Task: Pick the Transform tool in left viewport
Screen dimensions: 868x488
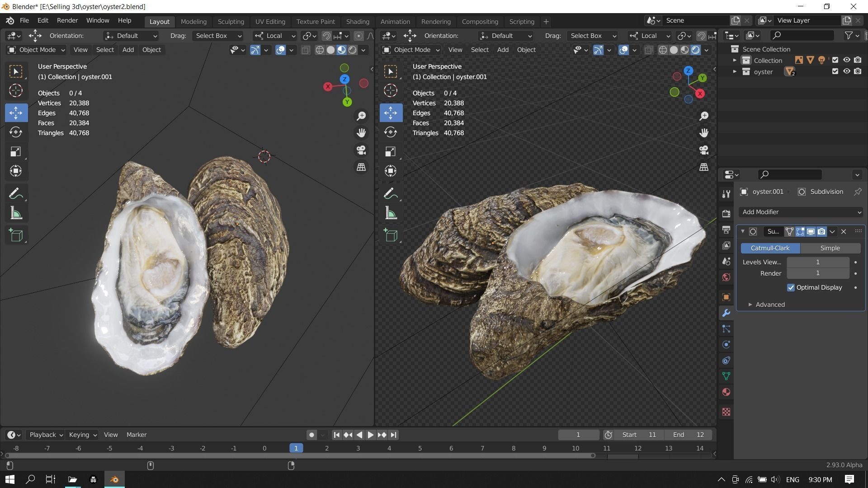Action: click(16, 171)
